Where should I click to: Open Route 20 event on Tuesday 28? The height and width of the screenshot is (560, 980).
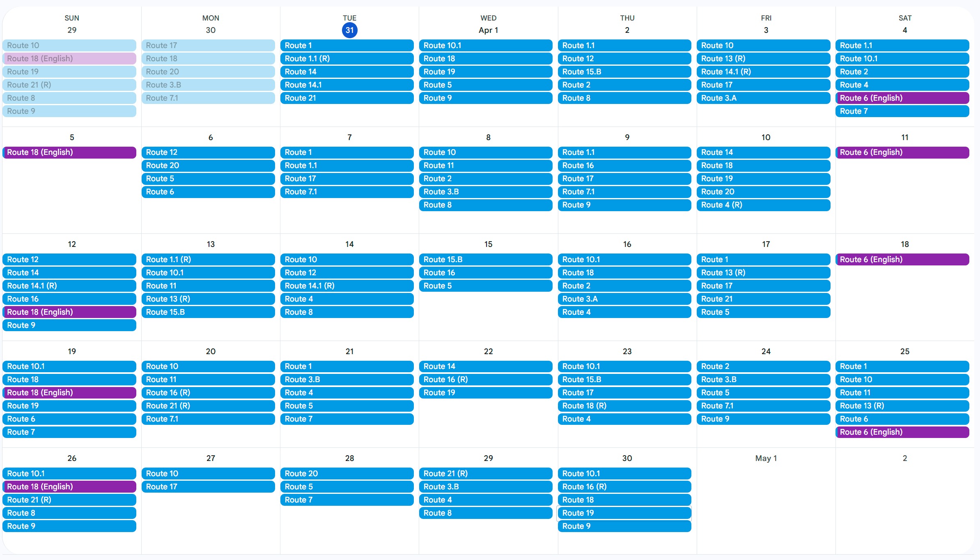coord(347,474)
